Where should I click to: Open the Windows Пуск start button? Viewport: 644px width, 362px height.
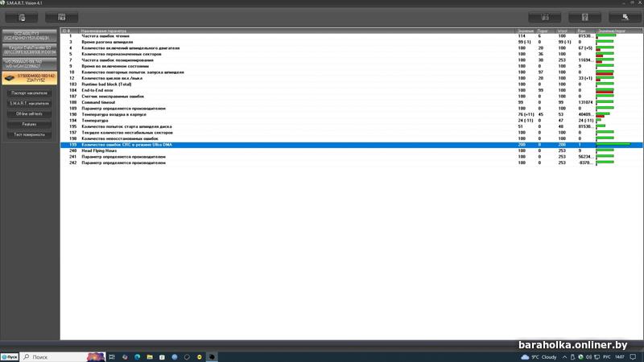pos(10,357)
